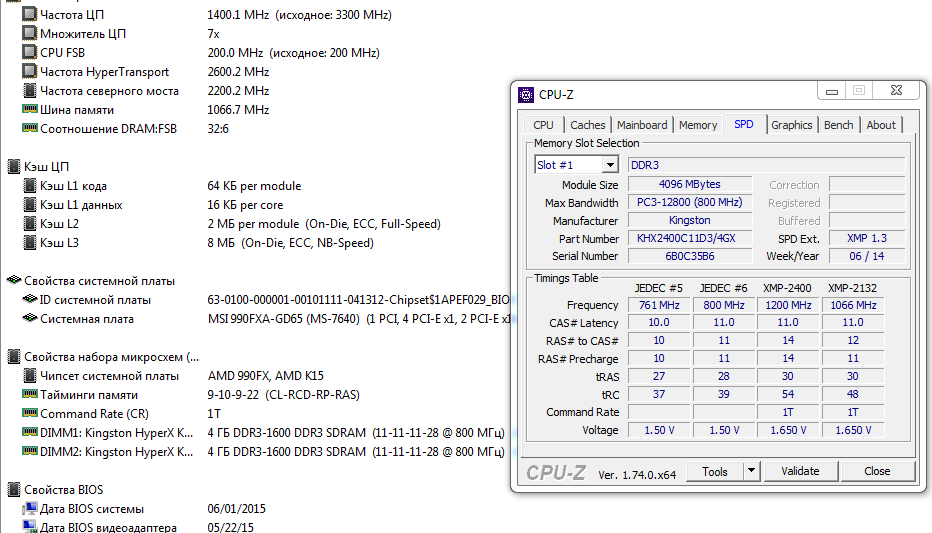Click the Свойства BIOS section icon
The height and width of the screenshot is (533, 932).
coord(13,490)
